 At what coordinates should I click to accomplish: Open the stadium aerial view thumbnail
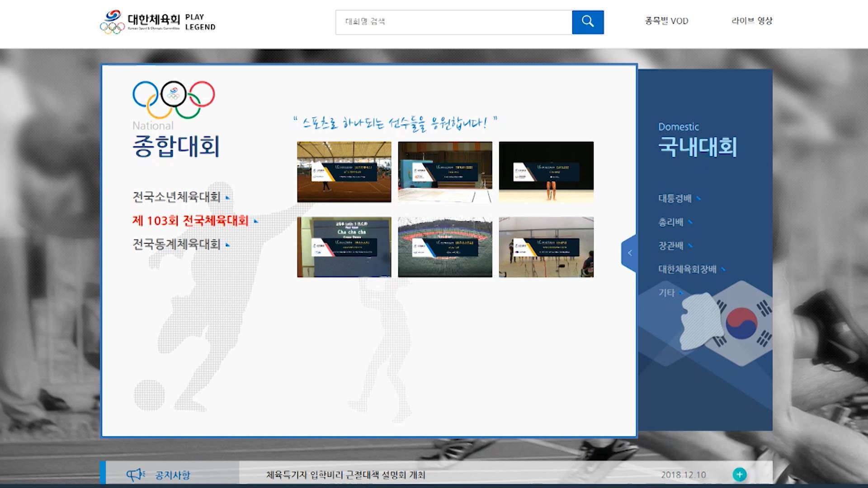pyautogui.click(x=445, y=247)
